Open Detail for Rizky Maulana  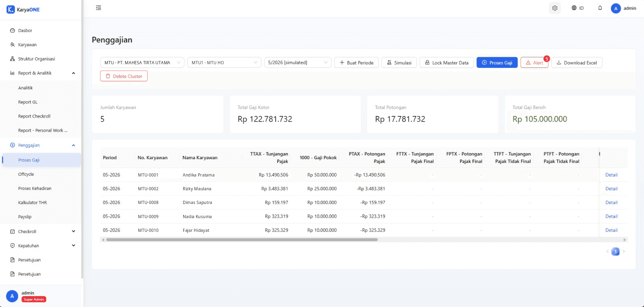(611, 189)
